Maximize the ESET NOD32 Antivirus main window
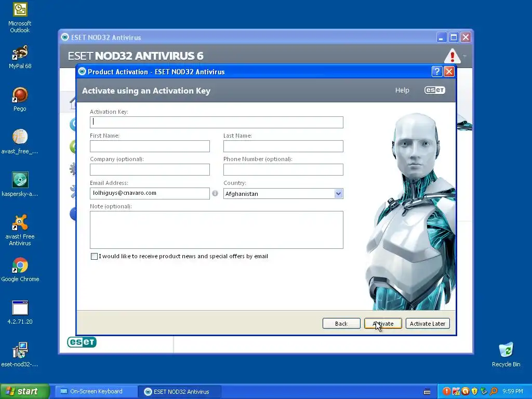 [x=454, y=37]
